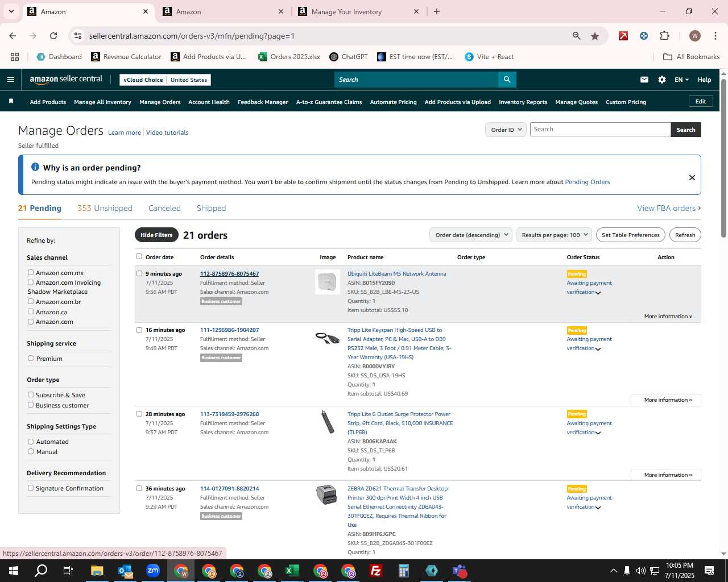Expand More information for order 113-7318459-2976268
The height and width of the screenshot is (582, 728).
[666, 475]
